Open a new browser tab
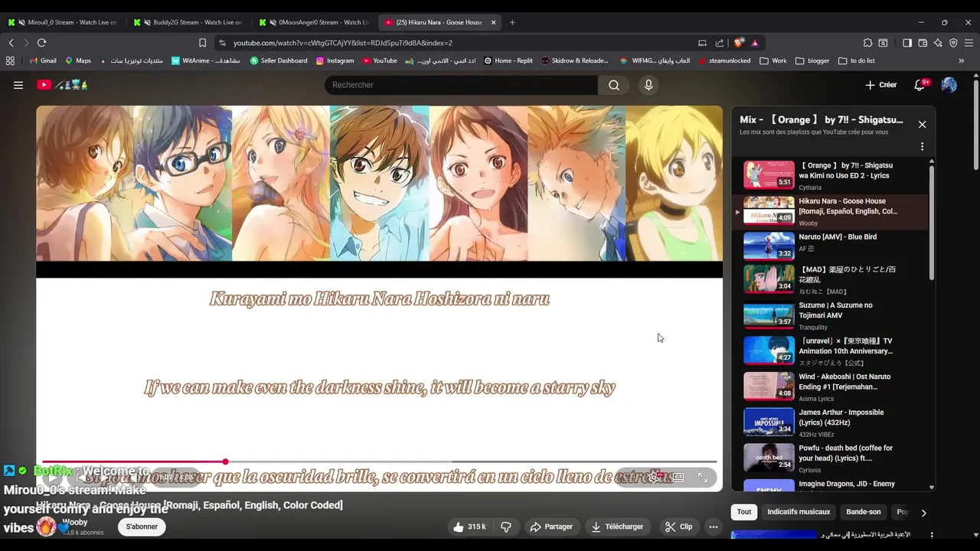The image size is (980, 551). [512, 22]
